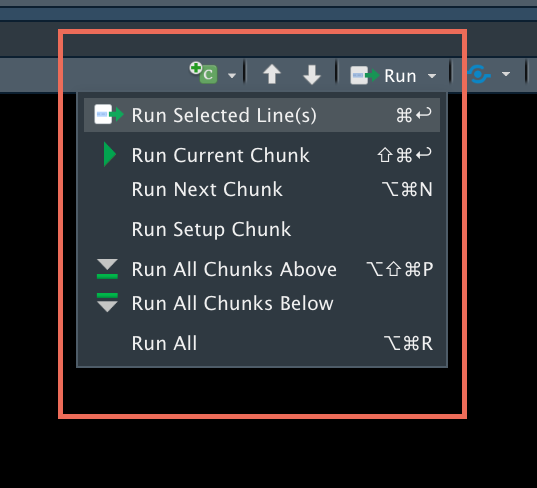Toggle the Run dropdown arrow
The width and height of the screenshot is (537, 488).
(x=432, y=75)
